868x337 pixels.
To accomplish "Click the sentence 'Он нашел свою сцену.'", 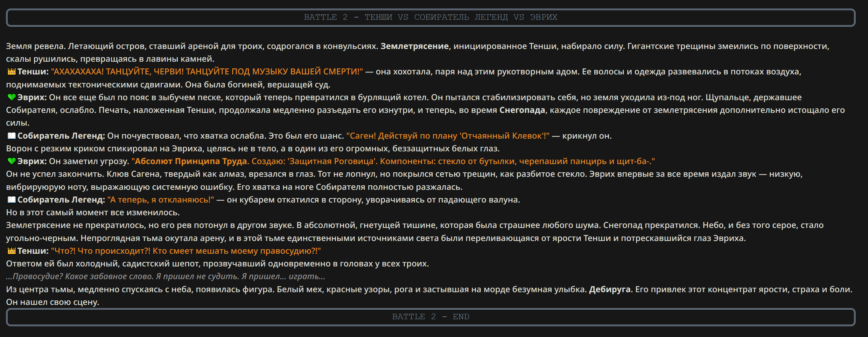I will (52, 302).
